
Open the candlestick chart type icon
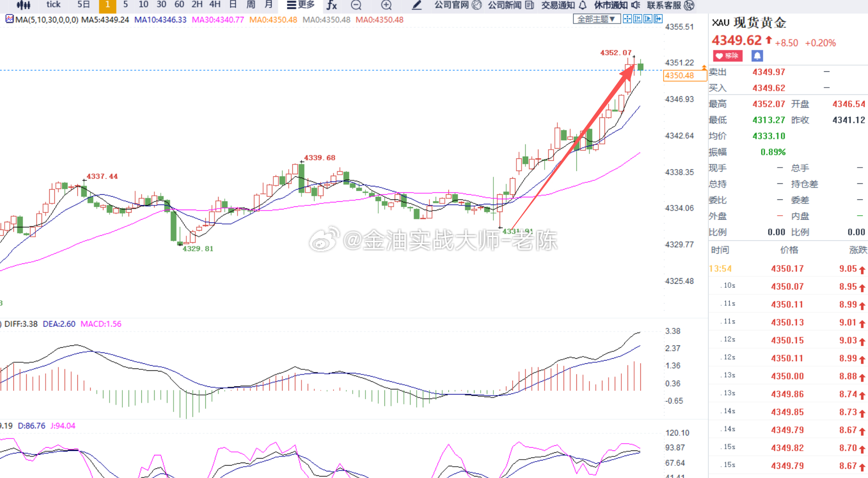(24, 5)
